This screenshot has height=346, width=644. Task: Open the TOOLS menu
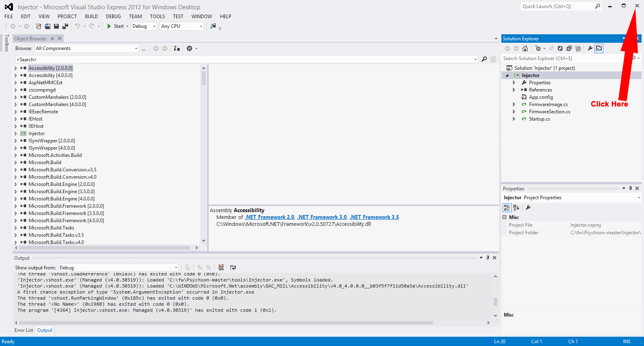pos(158,17)
